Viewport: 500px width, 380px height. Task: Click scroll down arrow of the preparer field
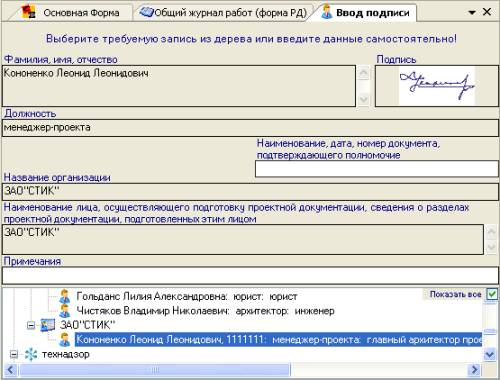coord(491,247)
